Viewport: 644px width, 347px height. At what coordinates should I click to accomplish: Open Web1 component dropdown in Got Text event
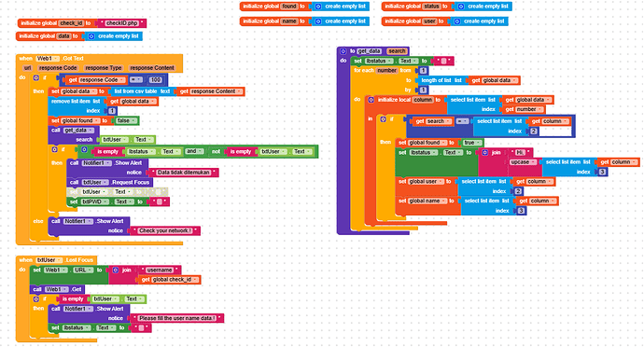(x=48, y=59)
